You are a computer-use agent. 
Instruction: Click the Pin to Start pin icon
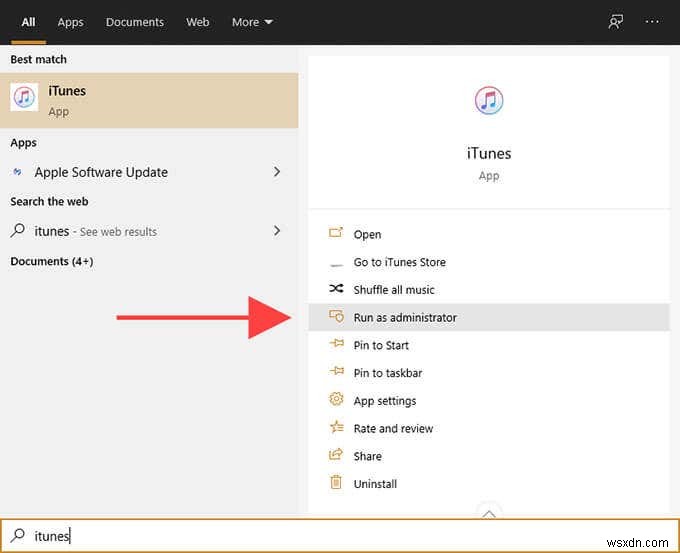tap(336, 345)
